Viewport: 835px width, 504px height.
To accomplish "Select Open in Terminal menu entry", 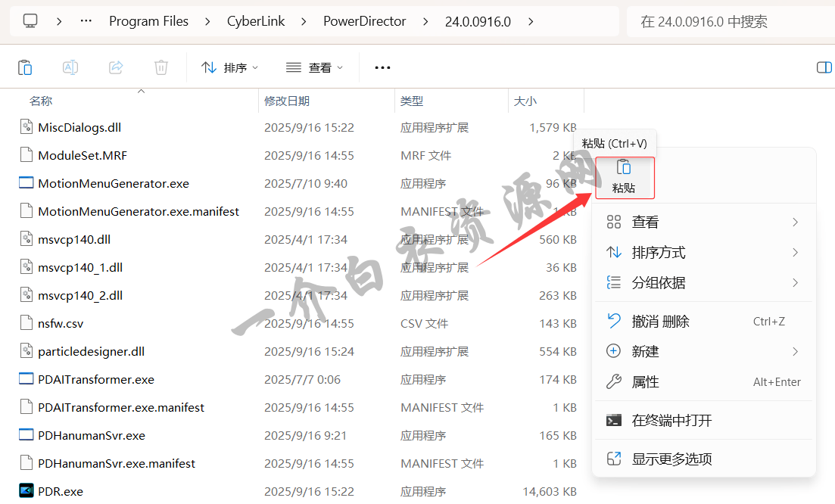I will click(671, 420).
